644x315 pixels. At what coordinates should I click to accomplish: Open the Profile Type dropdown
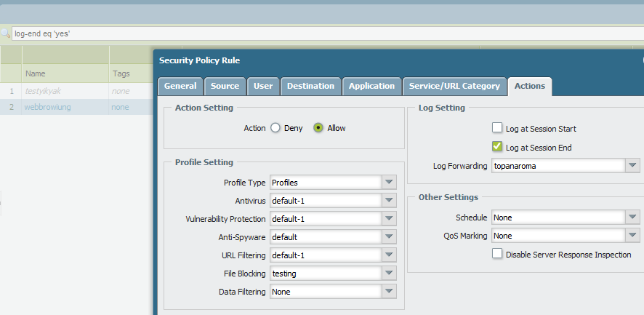point(390,182)
